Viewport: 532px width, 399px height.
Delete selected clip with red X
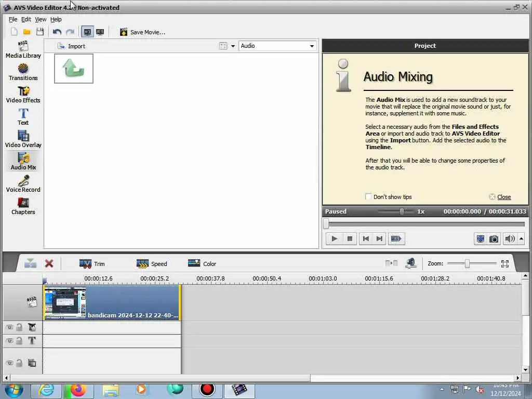[49, 263]
